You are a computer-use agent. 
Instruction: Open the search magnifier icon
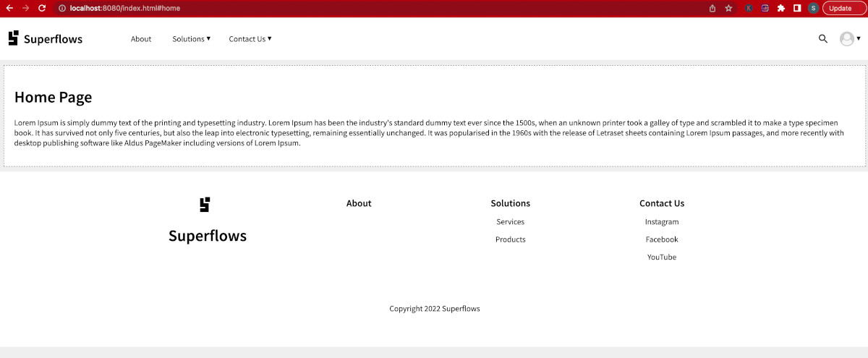pyautogui.click(x=822, y=39)
